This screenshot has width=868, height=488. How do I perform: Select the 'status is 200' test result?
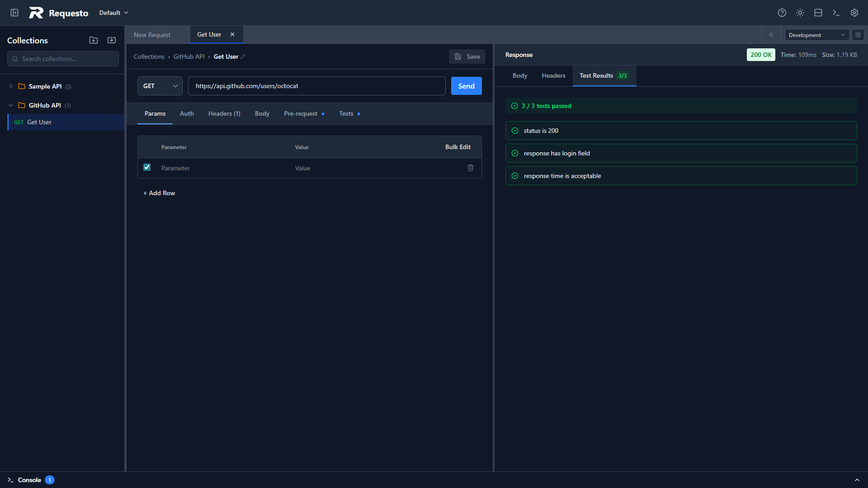pyautogui.click(x=681, y=131)
